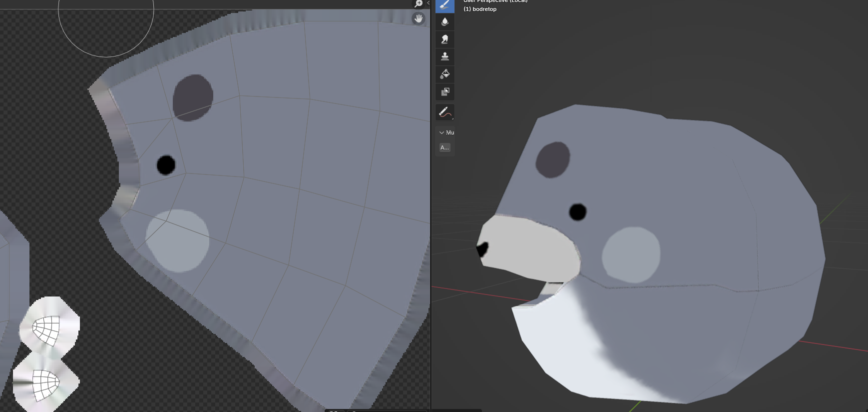Click the A... button in tool panel
Image resolution: width=868 pixels, height=412 pixels.
444,147
